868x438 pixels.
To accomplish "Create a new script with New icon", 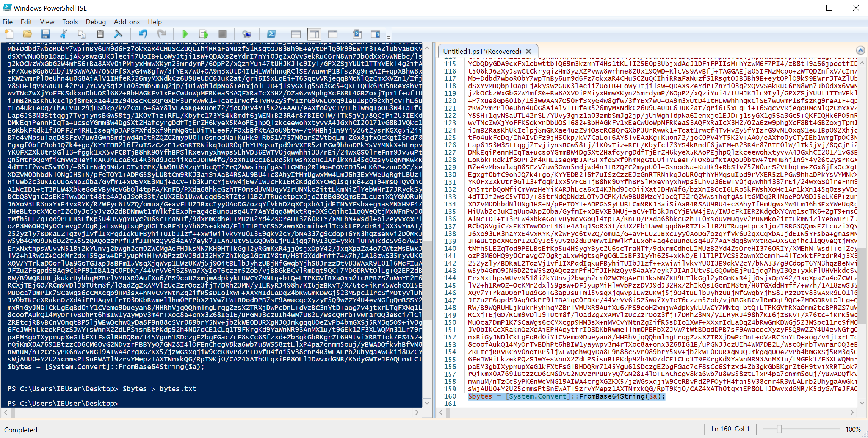I will (9, 34).
